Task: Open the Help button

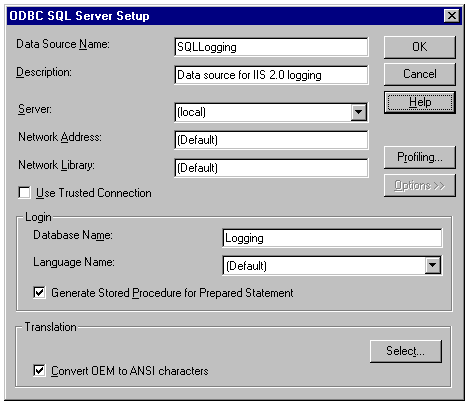Action: tap(419, 102)
